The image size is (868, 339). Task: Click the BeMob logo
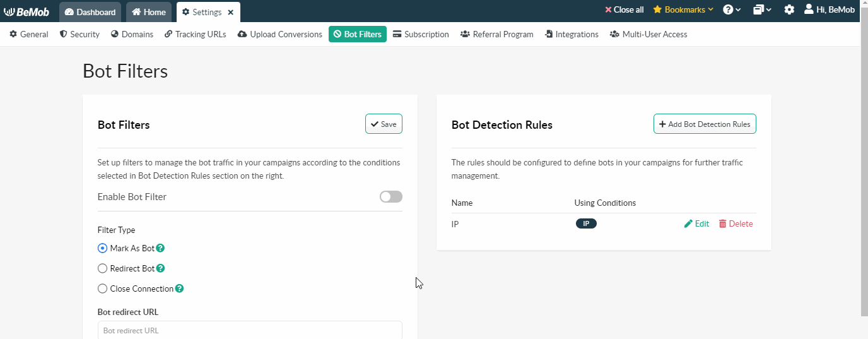point(26,11)
